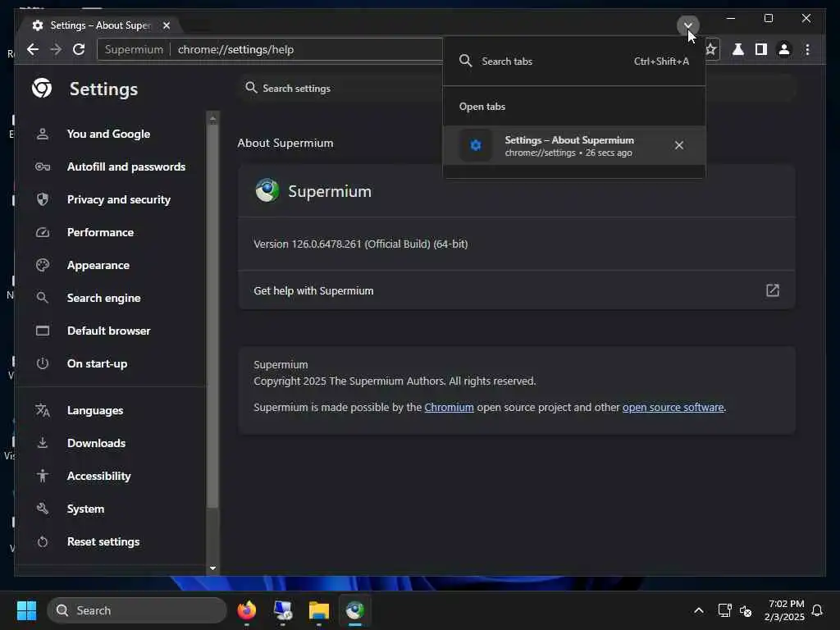Bookmark this page with the star icon
This screenshot has width=840, height=630.
pos(711,49)
